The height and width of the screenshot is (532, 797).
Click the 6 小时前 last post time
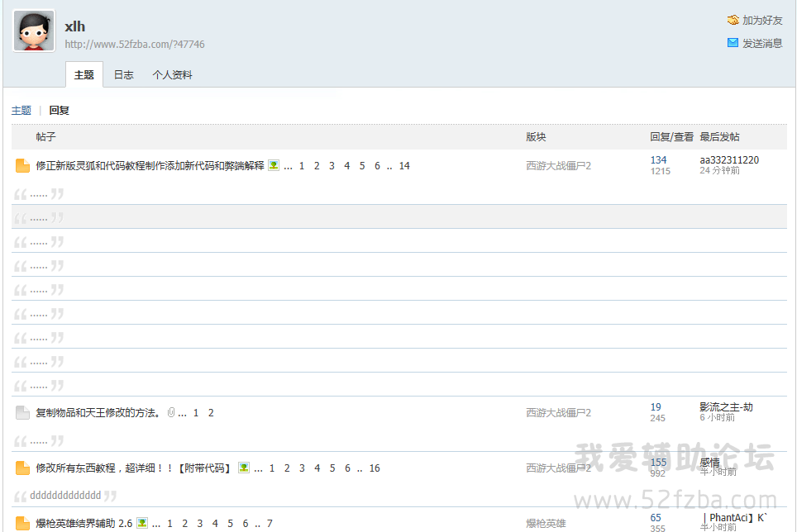coord(717,417)
